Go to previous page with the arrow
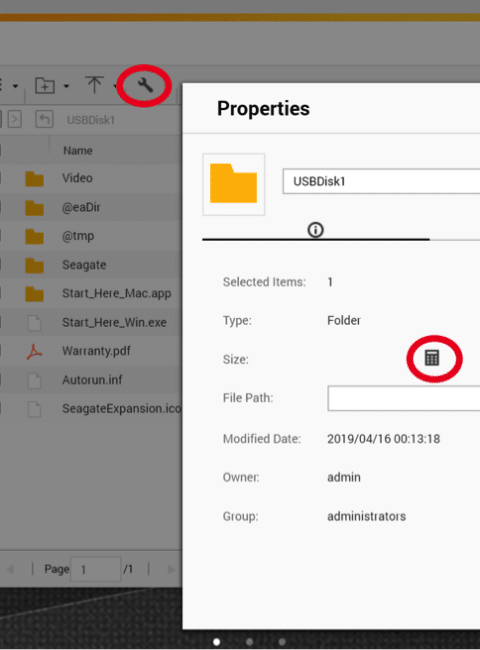 (x=10, y=570)
